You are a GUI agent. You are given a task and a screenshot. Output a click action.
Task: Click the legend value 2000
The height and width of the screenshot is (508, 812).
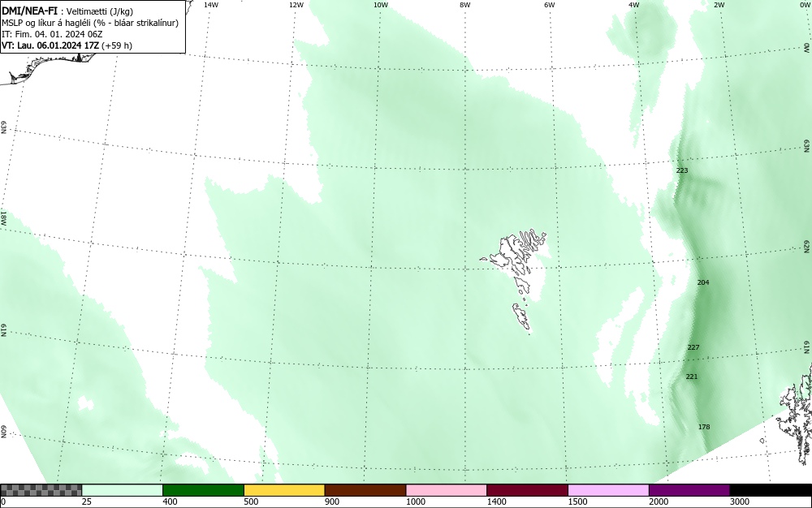[659, 502]
